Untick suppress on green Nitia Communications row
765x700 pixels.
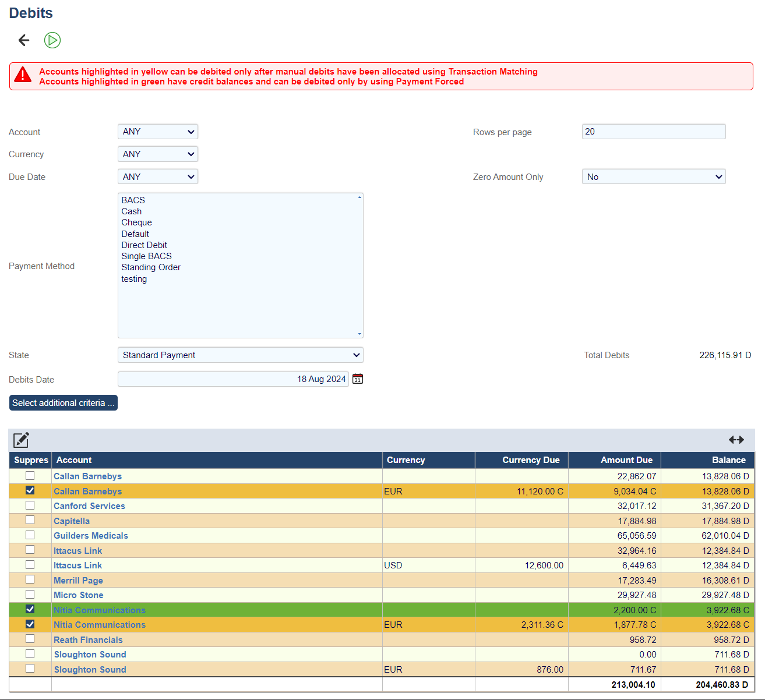[x=30, y=609]
